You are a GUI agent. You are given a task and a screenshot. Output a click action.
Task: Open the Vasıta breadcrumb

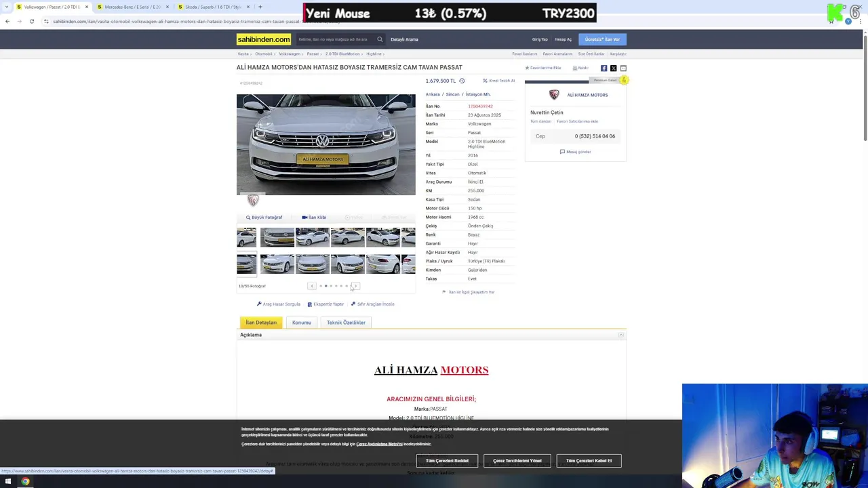point(243,54)
